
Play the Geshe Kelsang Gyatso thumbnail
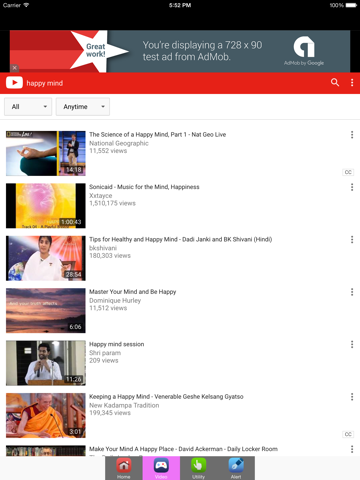(x=46, y=415)
